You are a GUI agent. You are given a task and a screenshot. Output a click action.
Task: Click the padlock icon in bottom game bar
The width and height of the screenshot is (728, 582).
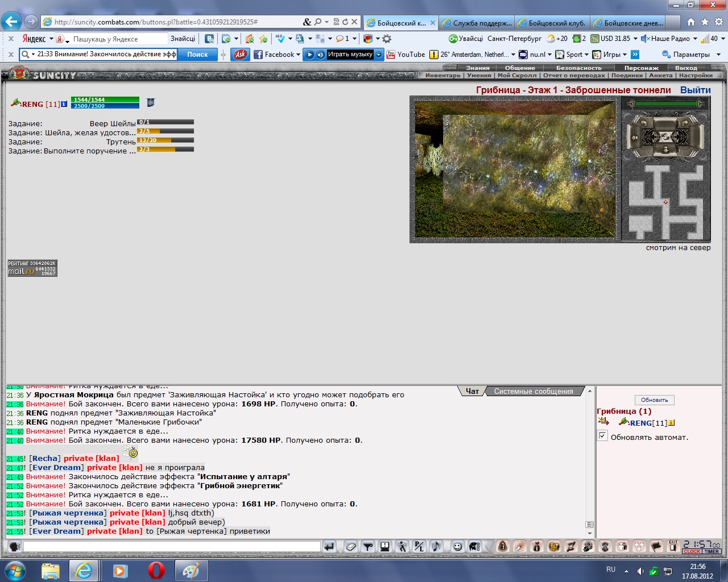click(x=503, y=547)
